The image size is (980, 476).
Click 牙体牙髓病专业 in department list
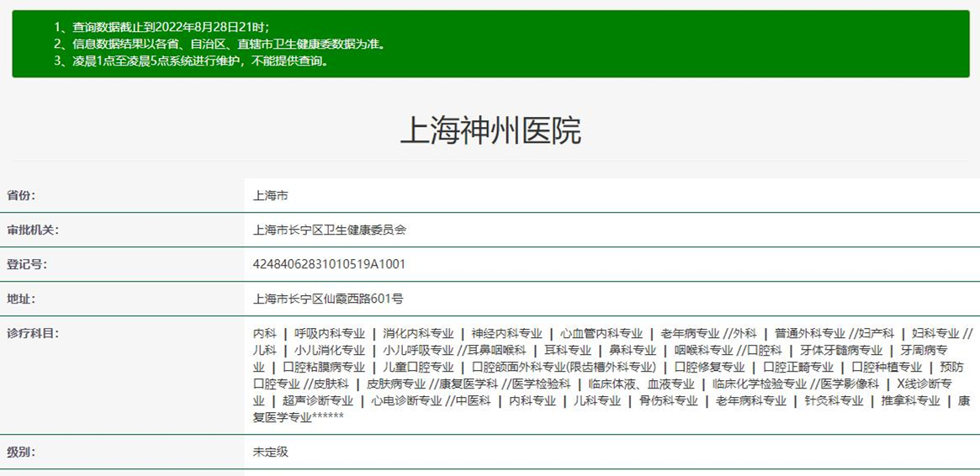coord(841,350)
